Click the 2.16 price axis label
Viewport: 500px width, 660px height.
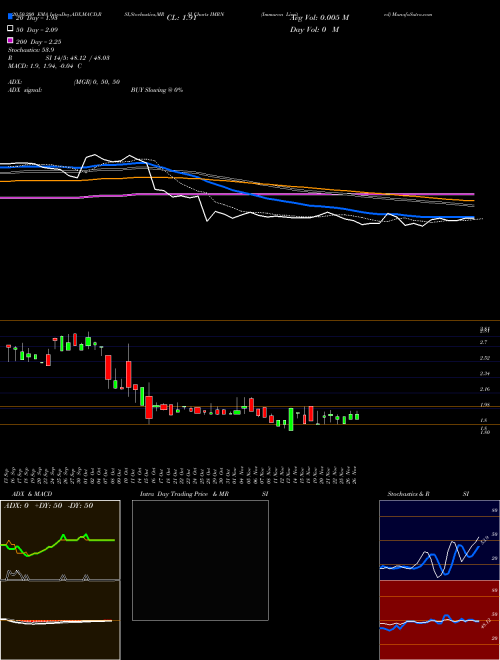(484, 389)
